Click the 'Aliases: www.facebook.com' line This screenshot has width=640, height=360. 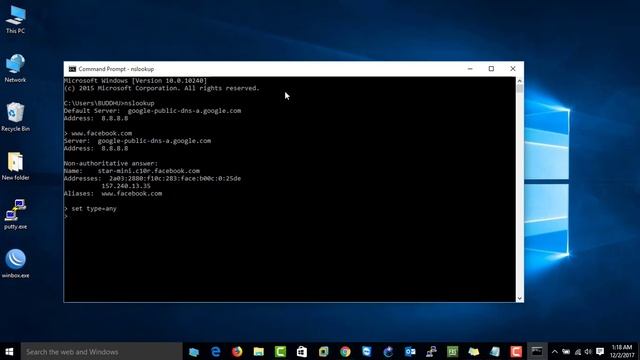pyautogui.click(x=113, y=193)
